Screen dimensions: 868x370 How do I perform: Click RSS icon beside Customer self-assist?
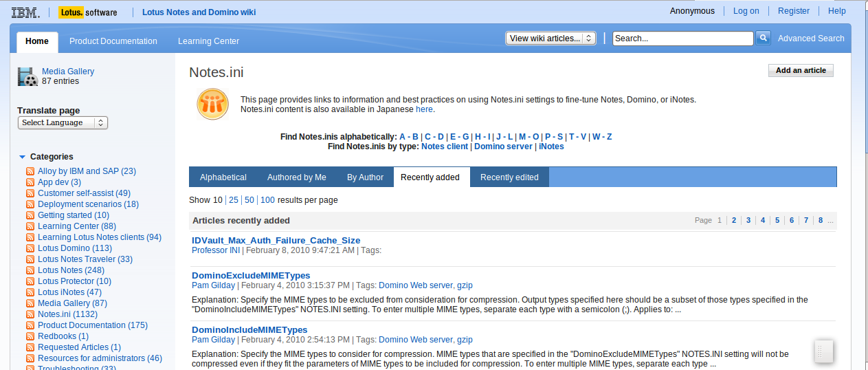[30, 193]
